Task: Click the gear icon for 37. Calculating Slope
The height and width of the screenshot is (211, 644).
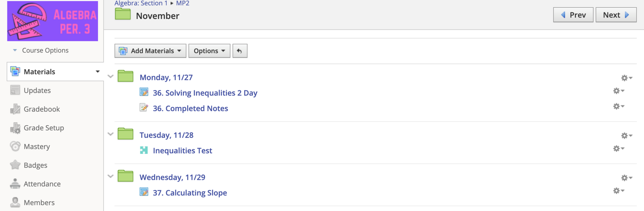Action: [618, 191]
